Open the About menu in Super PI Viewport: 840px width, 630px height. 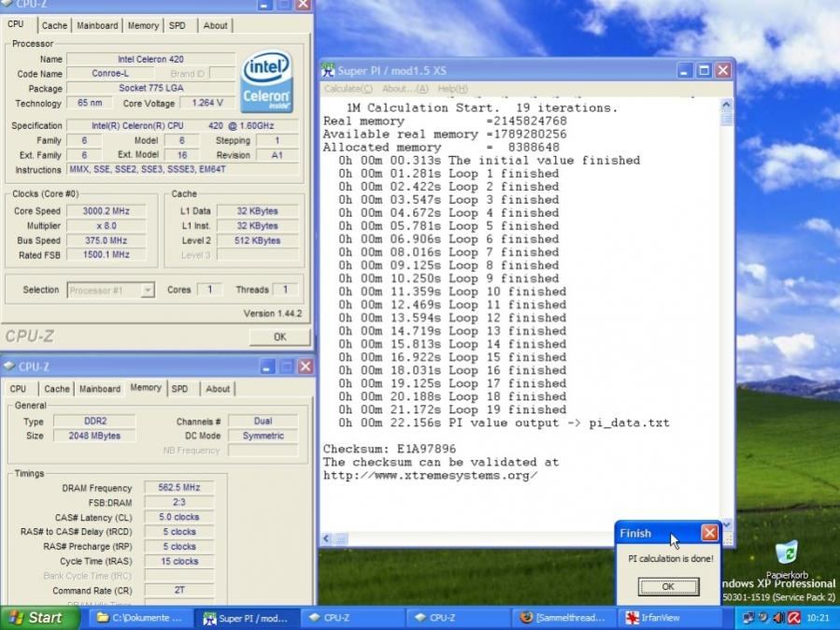405,89
